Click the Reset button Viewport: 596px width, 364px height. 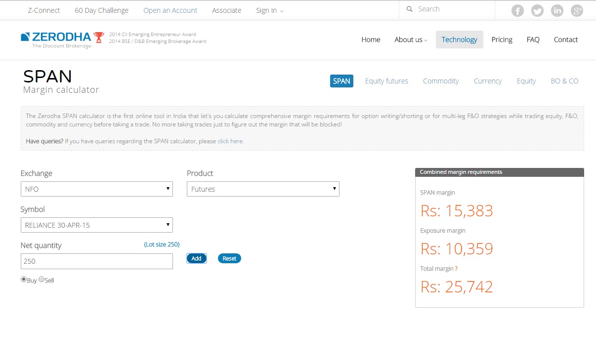(x=229, y=258)
